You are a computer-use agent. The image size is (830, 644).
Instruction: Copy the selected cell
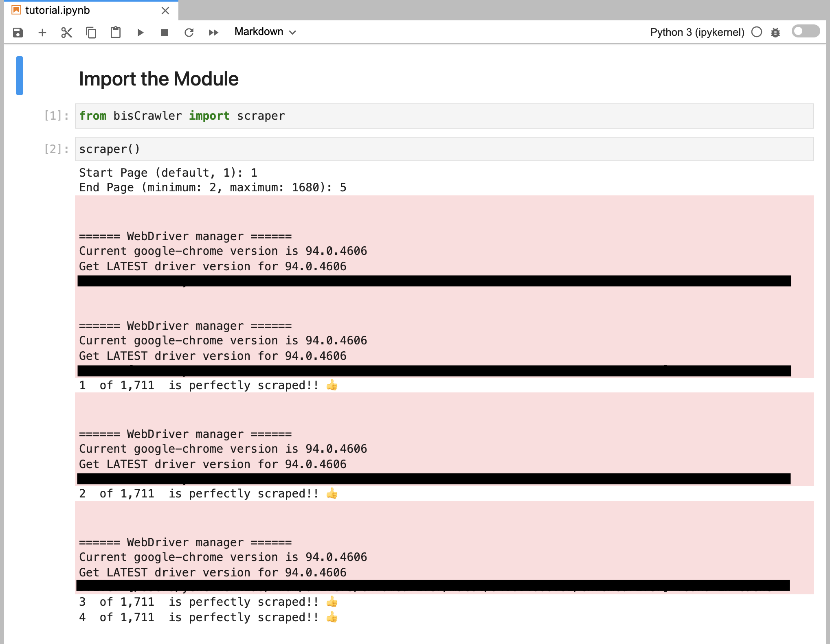[x=91, y=33]
